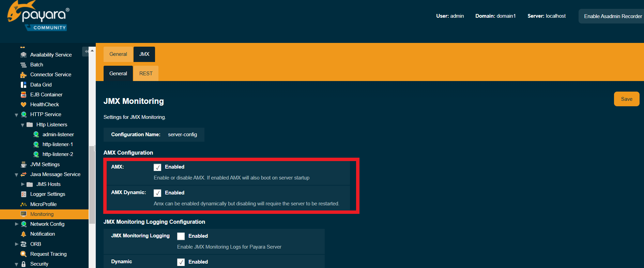Open the http-listener-1 tree item
Image resolution: width=644 pixels, height=268 pixels.
pos(58,144)
